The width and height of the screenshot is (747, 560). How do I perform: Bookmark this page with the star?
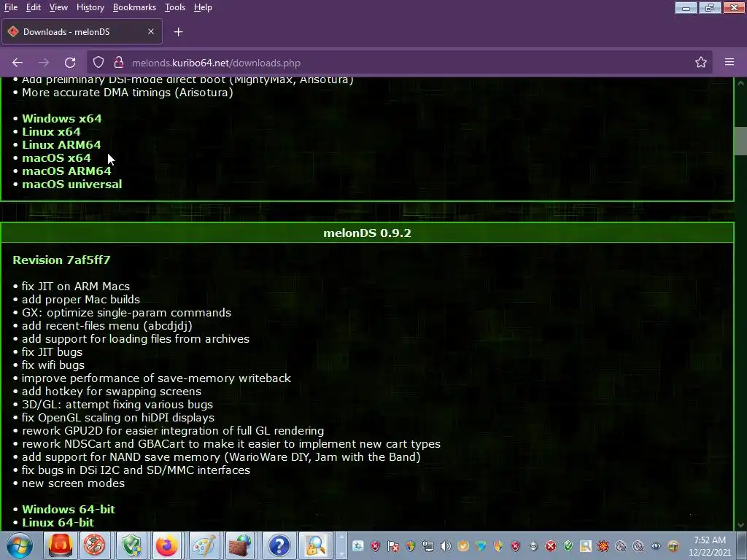pos(701,63)
